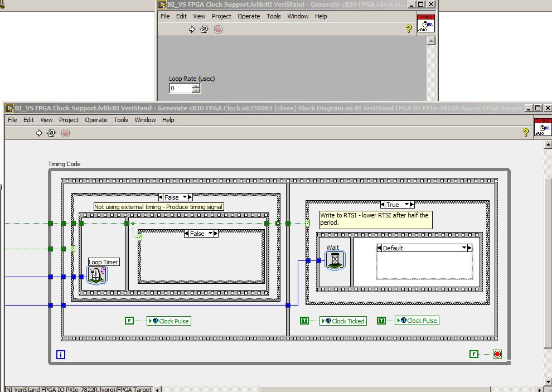This screenshot has height=392, width=552.
Task: Click front panel vertical scroll up arrow
Action: (430, 41)
